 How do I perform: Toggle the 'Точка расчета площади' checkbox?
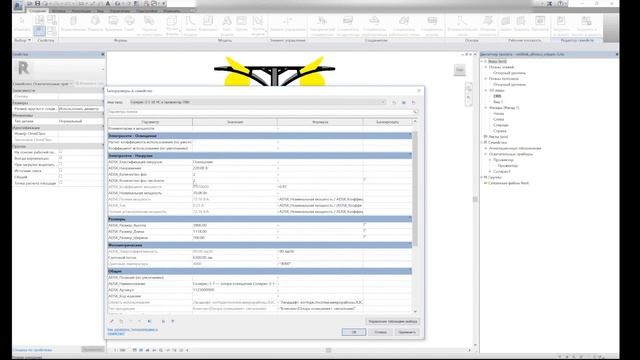[x=60, y=183]
